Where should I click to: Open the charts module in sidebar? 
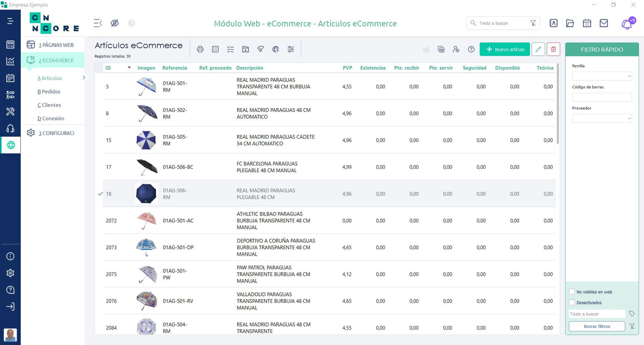coord(10,61)
